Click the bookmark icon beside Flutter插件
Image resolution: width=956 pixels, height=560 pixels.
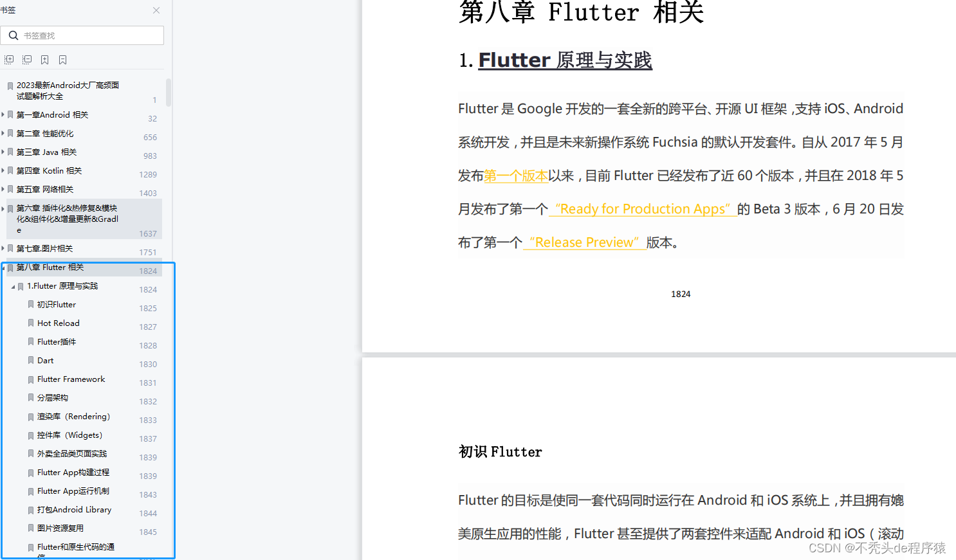31,341
